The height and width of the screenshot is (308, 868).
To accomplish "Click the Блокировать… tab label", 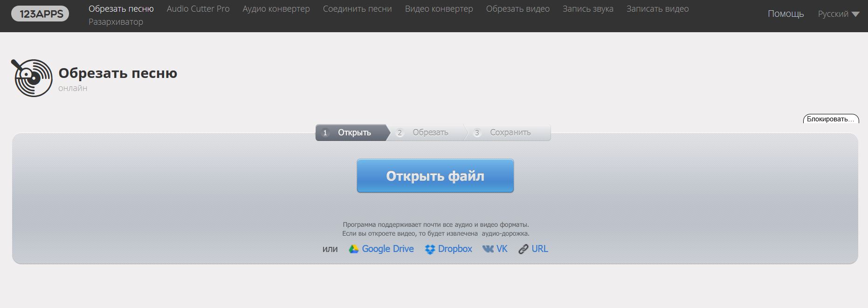I will pos(831,119).
